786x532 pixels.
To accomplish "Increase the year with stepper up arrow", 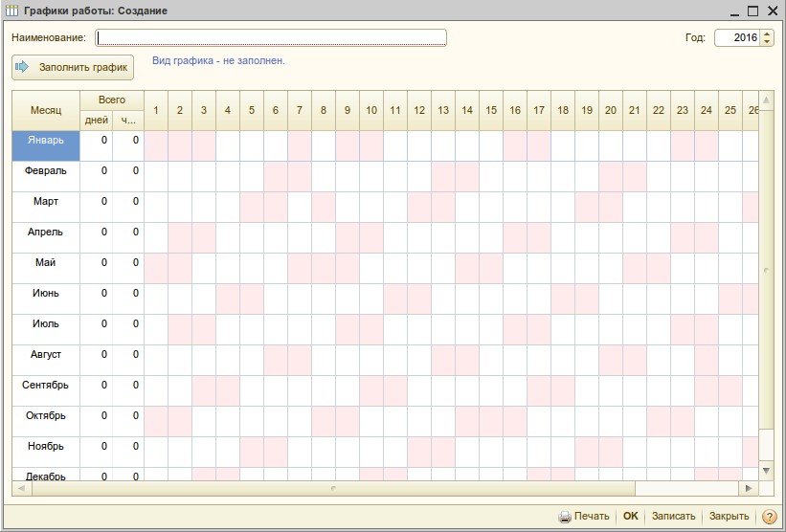I will pyautogui.click(x=767, y=33).
